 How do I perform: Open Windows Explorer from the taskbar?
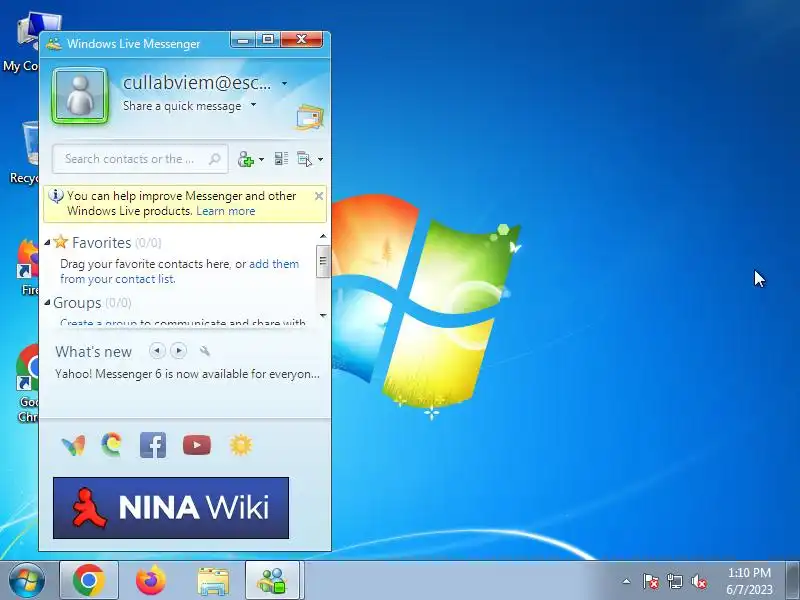click(x=213, y=581)
